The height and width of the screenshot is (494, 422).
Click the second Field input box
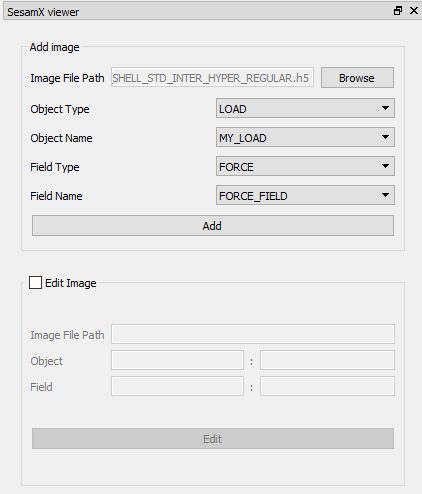[x=327, y=386]
